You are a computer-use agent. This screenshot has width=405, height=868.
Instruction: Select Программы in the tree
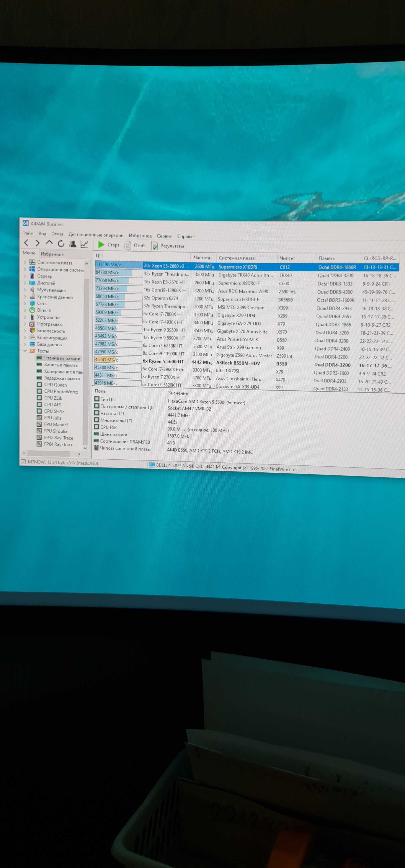(x=49, y=324)
